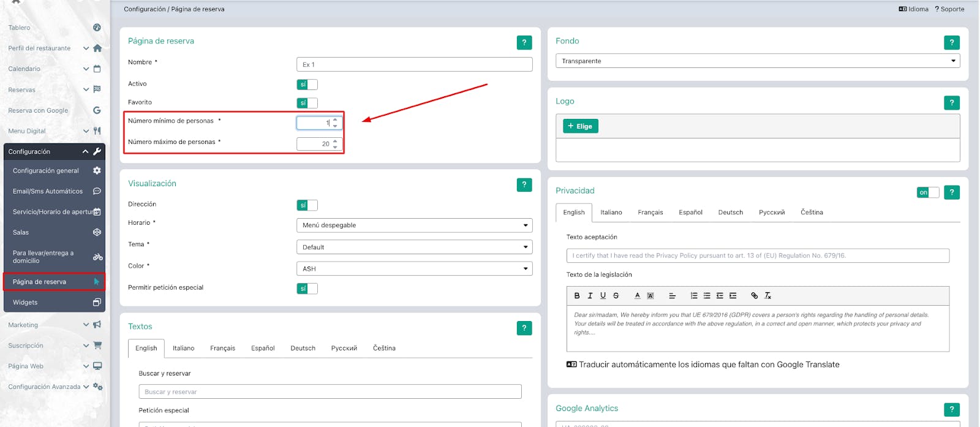This screenshot has height=427, width=980.
Task: Open Para llevar/entrega a domicilio
Action: click(54, 257)
